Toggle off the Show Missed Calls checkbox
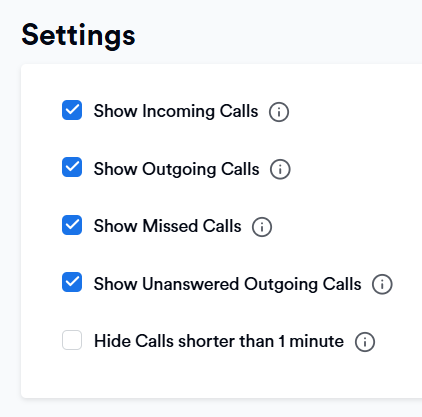 tap(72, 225)
